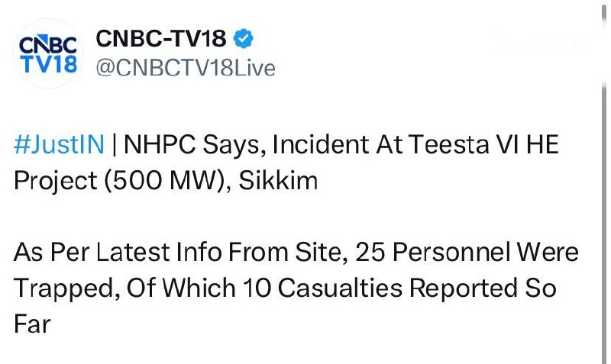The height and width of the screenshot is (364, 611).
Task: Click the "From Site" phrase
Action: point(288,252)
